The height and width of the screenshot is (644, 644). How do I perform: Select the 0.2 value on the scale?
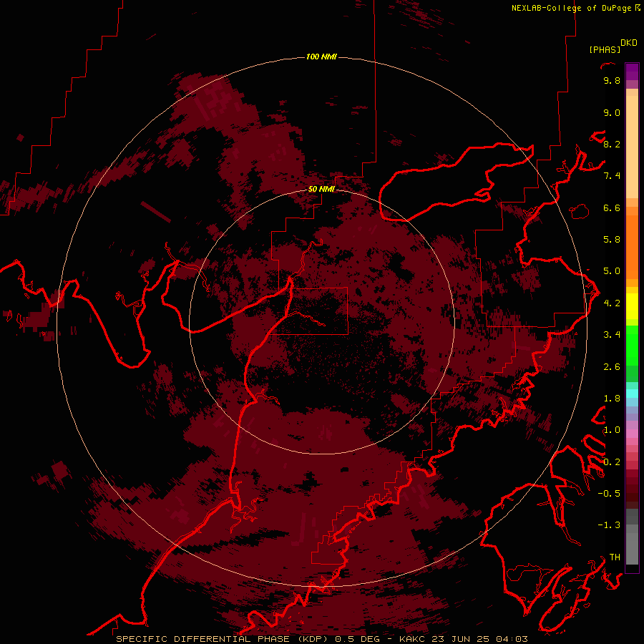612,462
